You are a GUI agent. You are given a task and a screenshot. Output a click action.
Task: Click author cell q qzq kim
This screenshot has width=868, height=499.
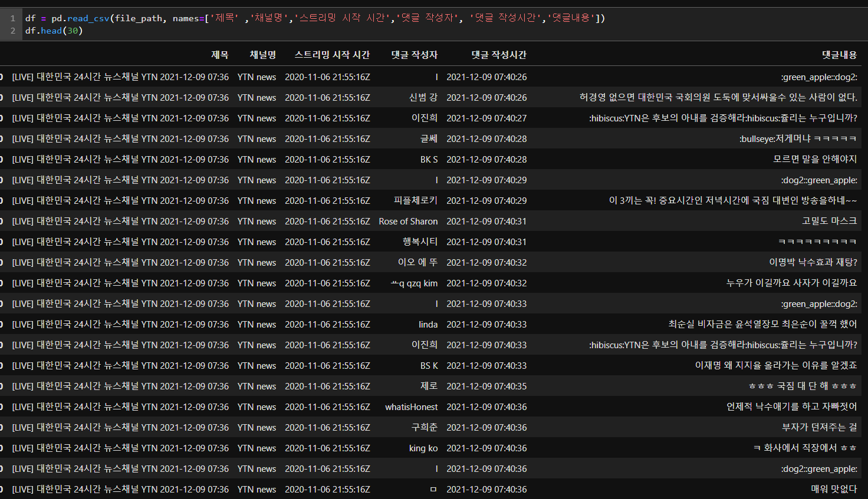[x=414, y=283]
